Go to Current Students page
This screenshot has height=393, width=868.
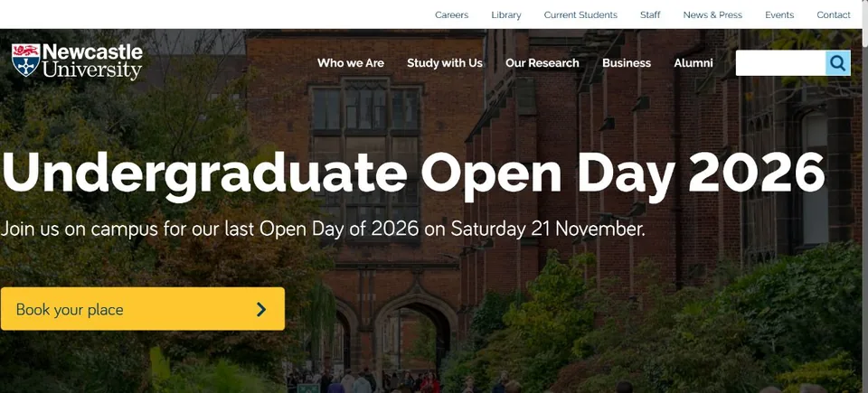coord(580,15)
